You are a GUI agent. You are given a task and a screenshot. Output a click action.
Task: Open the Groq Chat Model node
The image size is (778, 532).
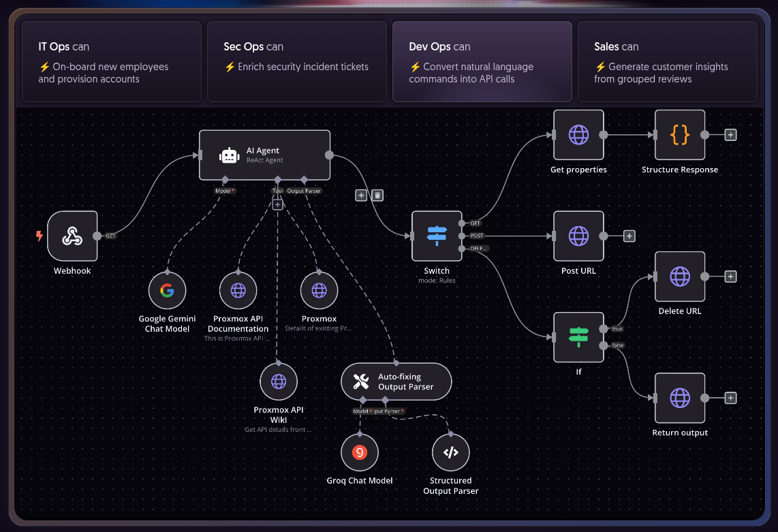(359, 452)
